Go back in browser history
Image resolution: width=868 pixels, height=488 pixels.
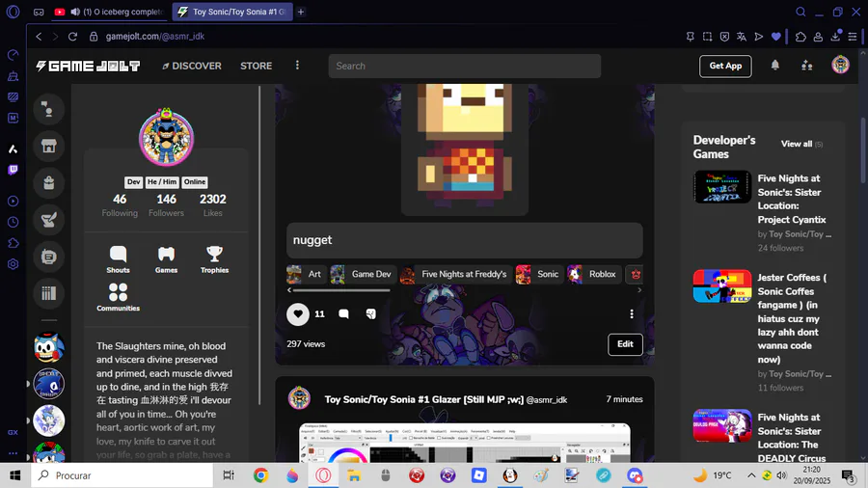[39, 37]
